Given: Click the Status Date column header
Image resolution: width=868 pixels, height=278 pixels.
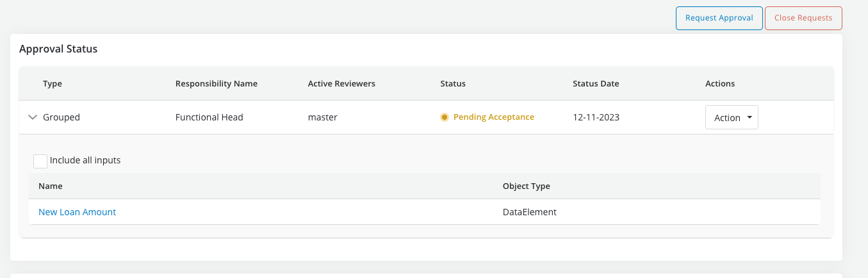Looking at the screenshot, I should pos(596,84).
